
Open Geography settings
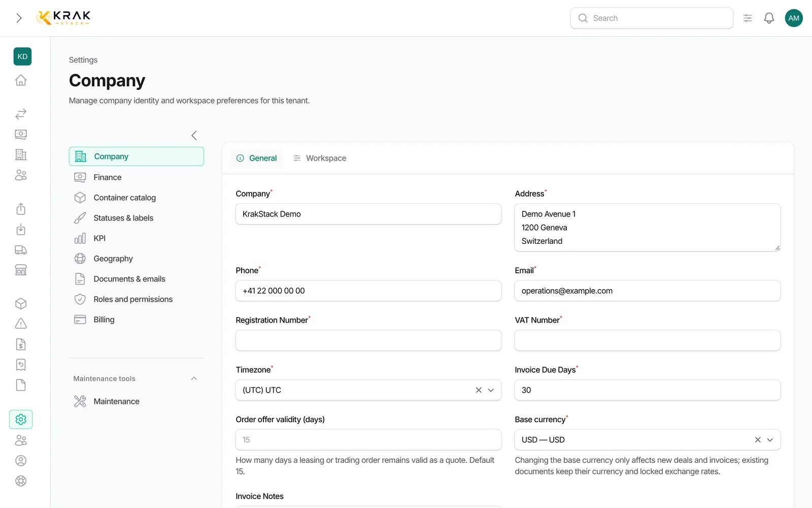tap(137, 259)
